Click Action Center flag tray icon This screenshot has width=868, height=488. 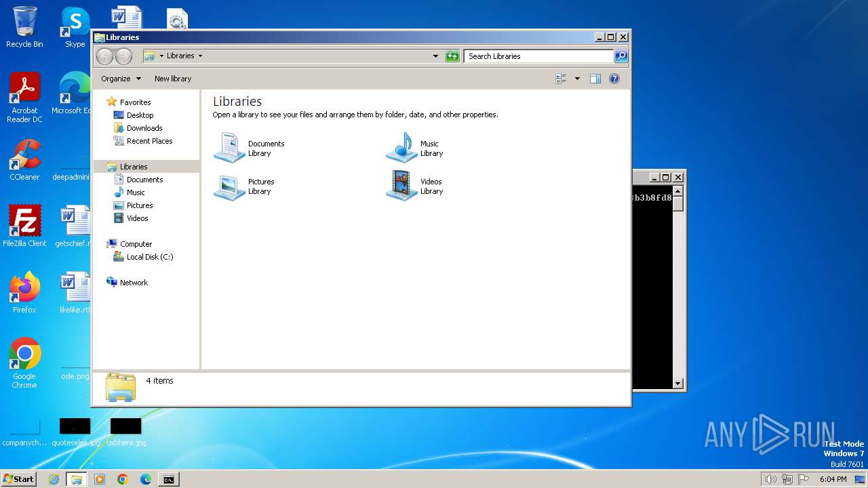tap(803, 479)
